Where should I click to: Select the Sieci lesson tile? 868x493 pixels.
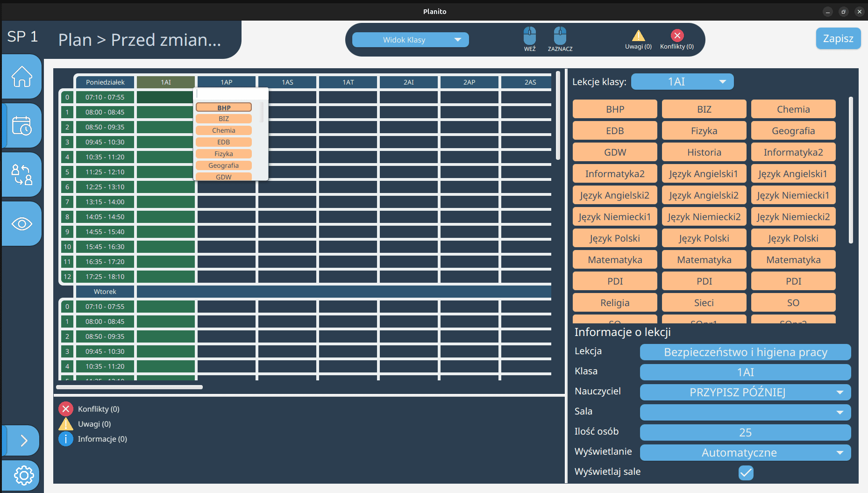click(704, 303)
